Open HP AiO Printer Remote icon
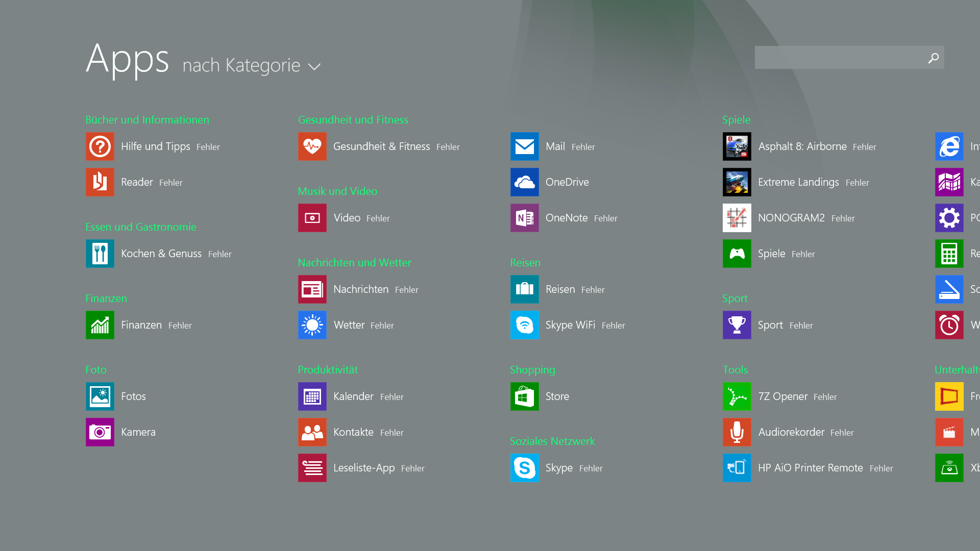980x551 pixels. point(737,468)
